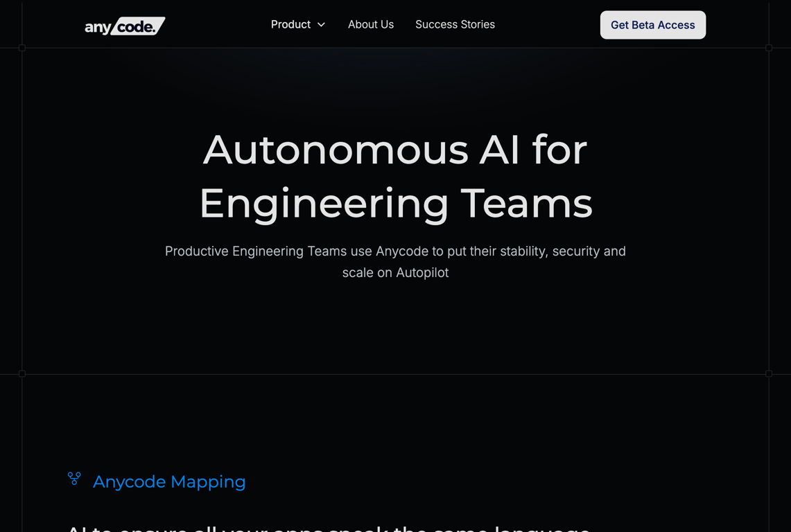Expand the Product dropdown chevron
This screenshot has width=791, height=532.
coord(322,25)
